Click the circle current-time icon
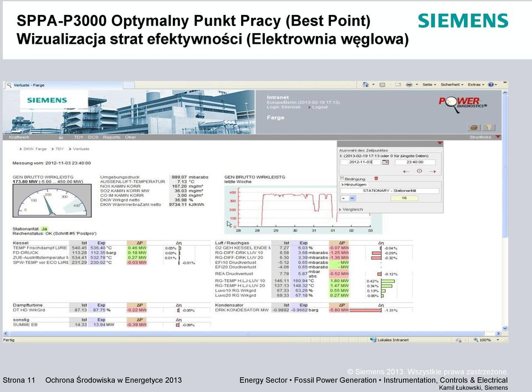This screenshot has width=532, height=392. tap(420, 171)
